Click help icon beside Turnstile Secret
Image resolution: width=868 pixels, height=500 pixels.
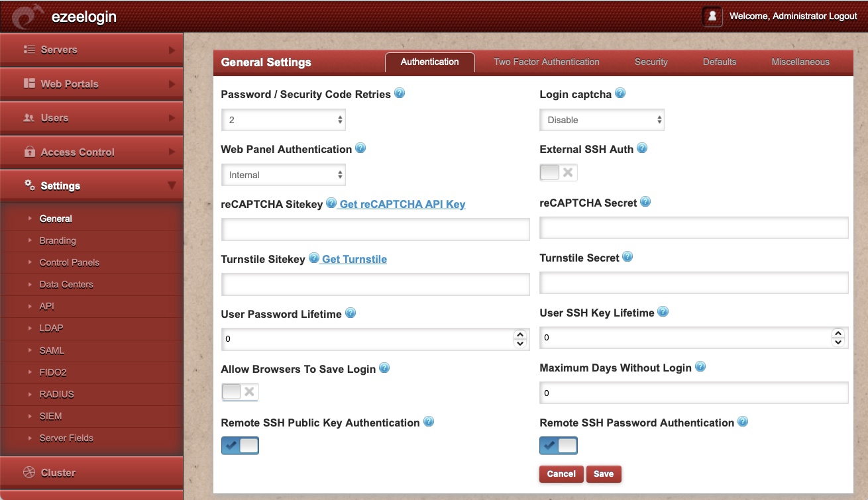coord(627,257)
